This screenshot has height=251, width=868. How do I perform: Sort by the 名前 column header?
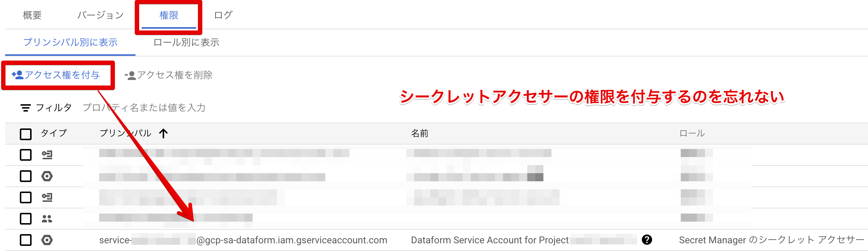pos(420,134)
